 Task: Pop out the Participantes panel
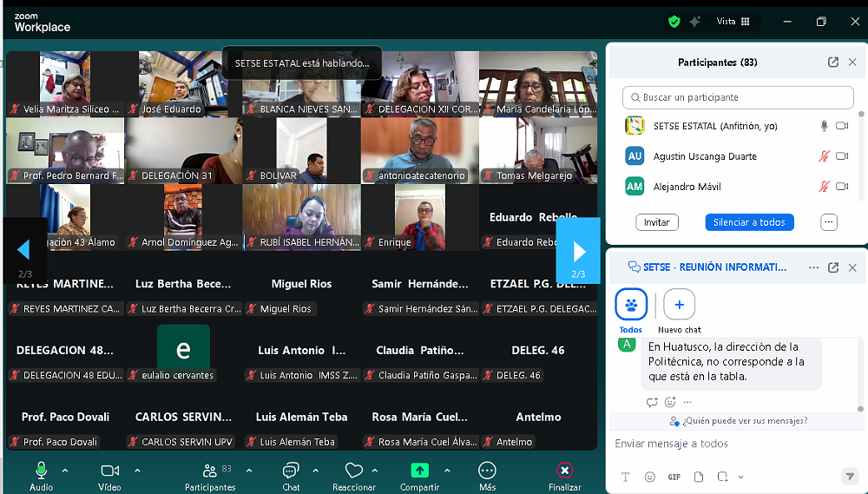click(x=833, y=63)
